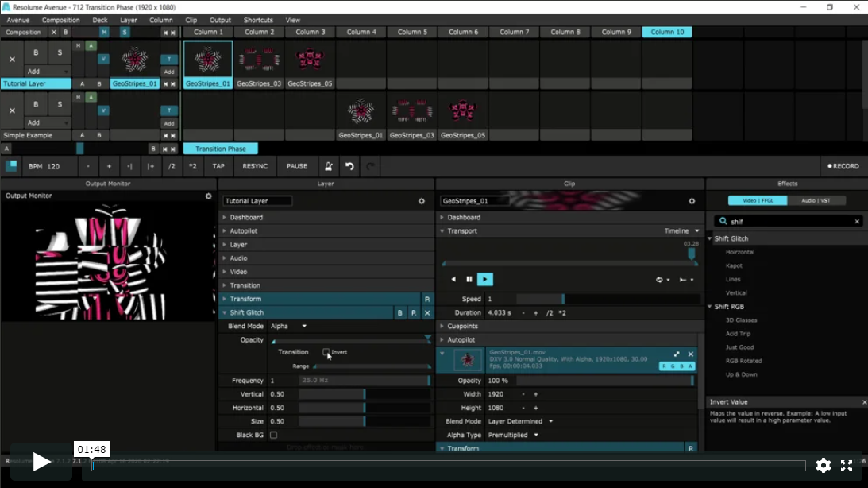The width and height of the screenshot is (868, 488).
Task: Open Layer panel settings gear
Action: click(422, 201)
